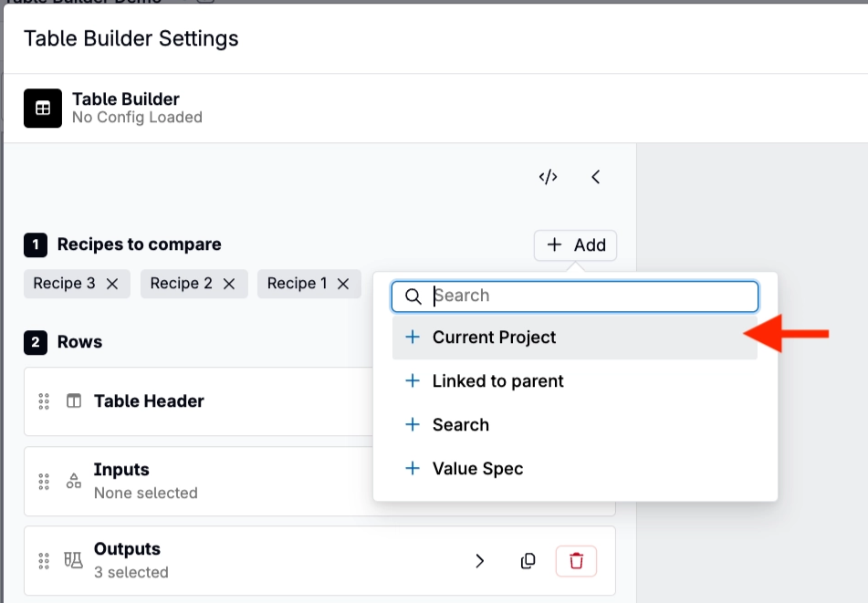Click the Rows section heading
Image resolution: width=868 pixels, height=603 pixels.
click(79, 342)
